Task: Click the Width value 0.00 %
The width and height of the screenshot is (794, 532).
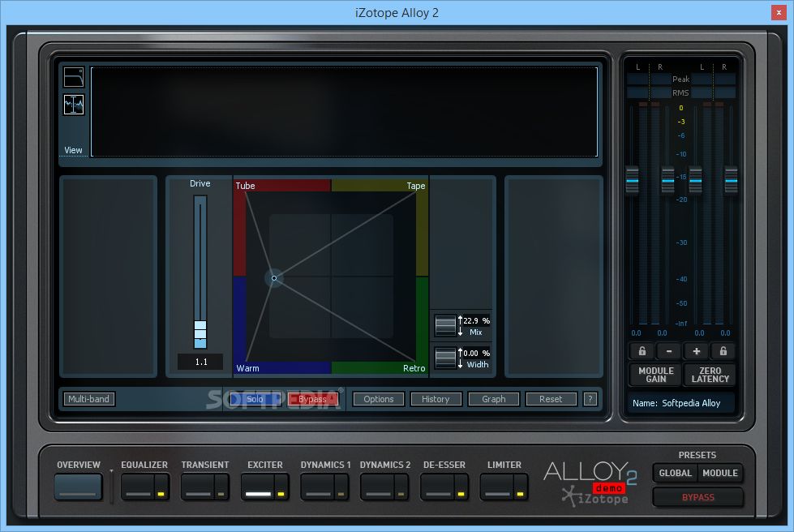Action: coord(477,353)
